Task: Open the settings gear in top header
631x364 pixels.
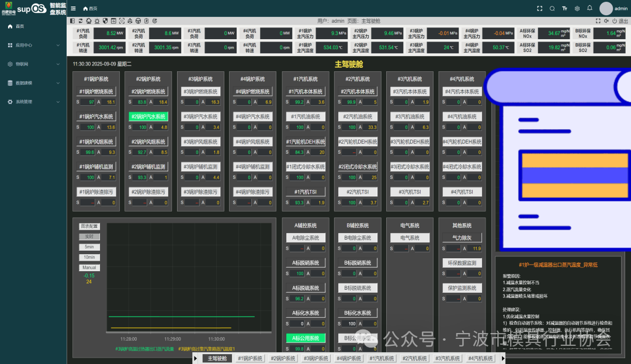Action: (577, 8)
